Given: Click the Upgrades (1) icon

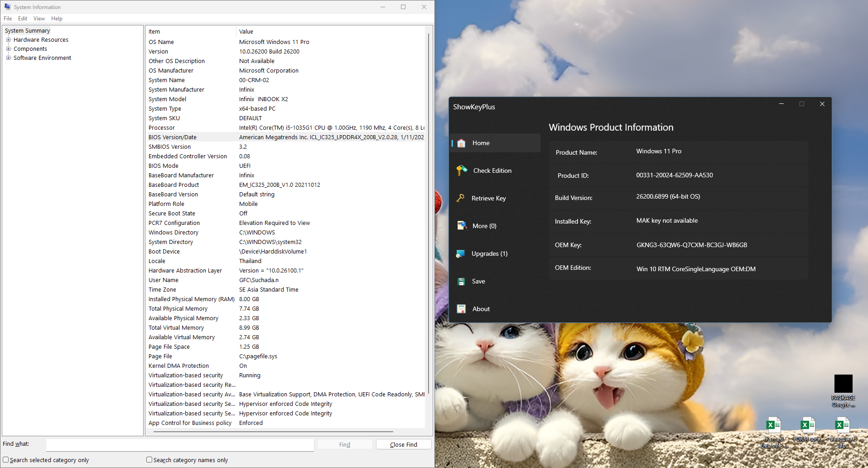Looking at the screenshot, I should click(x=460, y=253).
